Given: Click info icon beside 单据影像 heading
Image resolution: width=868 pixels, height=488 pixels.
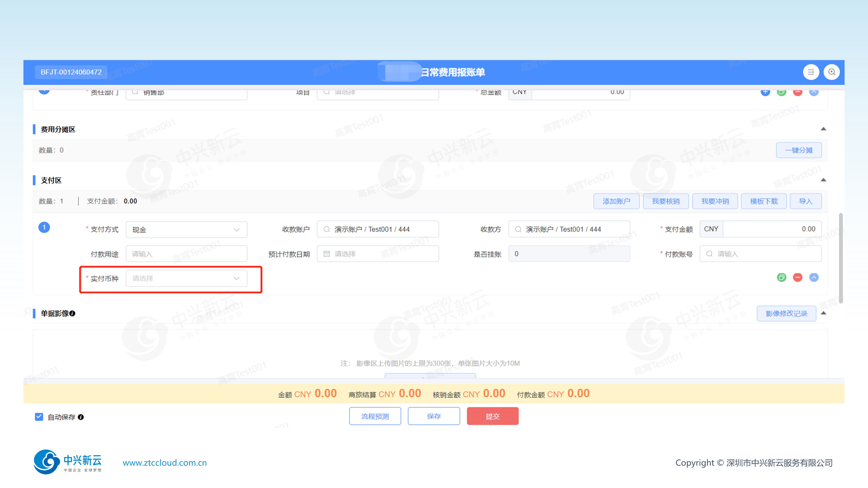Looking at the screenshot, I should coord(72,314).
